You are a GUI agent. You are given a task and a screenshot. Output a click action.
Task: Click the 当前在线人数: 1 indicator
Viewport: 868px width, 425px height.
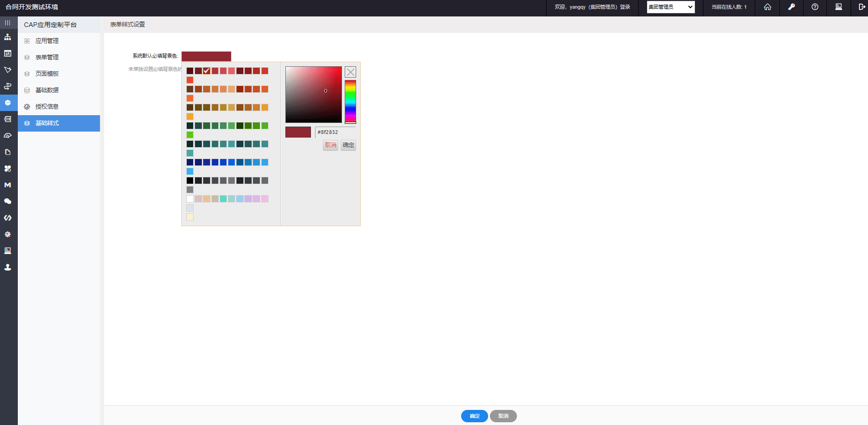tap(729, 7)
